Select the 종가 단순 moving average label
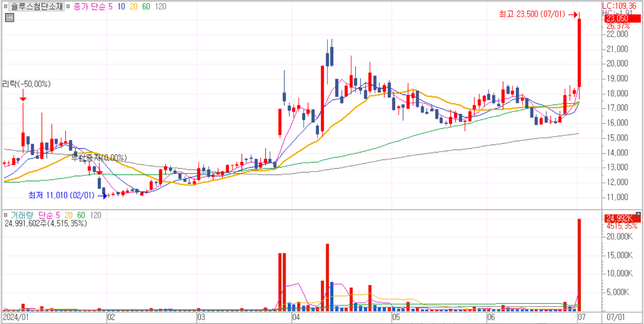The height and width of the screenshot is (324, 644). [90, 7]
